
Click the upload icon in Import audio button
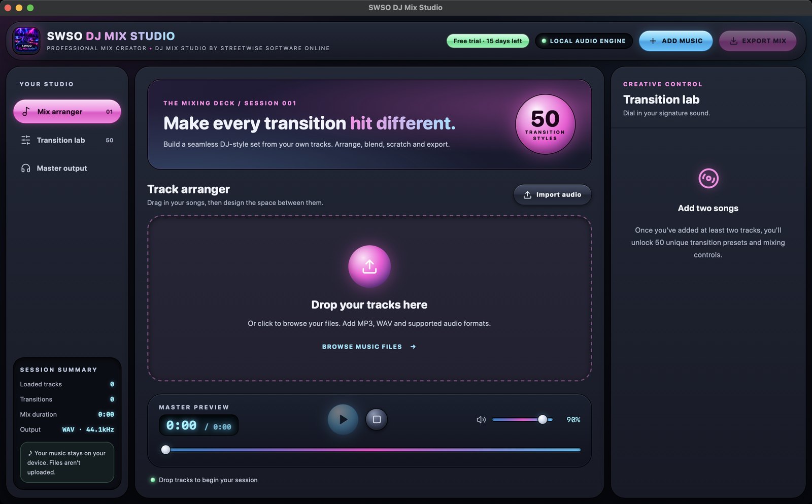[x=527, y=195]
